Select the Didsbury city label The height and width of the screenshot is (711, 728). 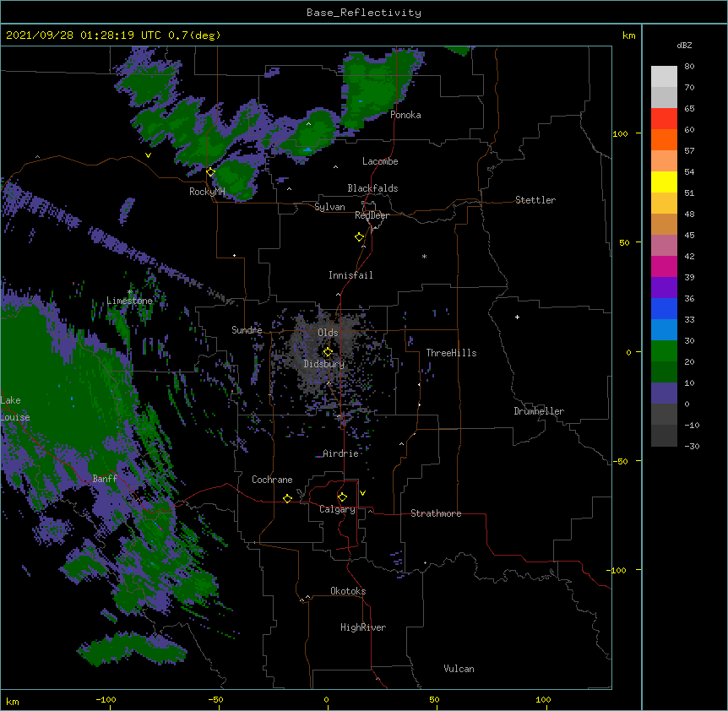(x=324, y=364)
